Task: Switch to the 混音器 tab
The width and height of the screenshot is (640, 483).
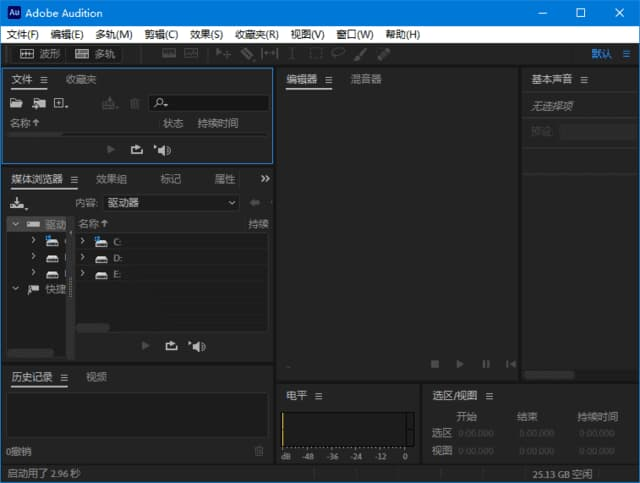Action: 365,79
